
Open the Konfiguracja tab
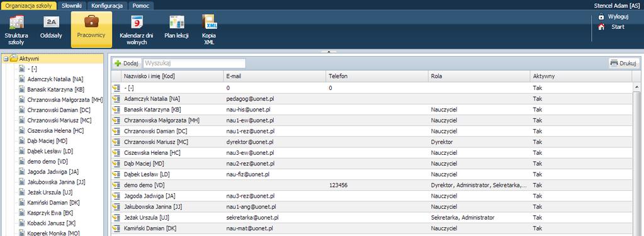tap(107, 6)
